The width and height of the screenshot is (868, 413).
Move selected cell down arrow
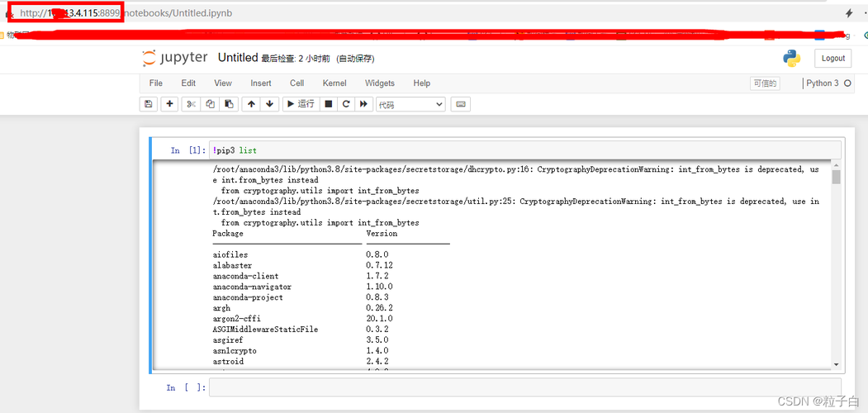coord(269,103)
